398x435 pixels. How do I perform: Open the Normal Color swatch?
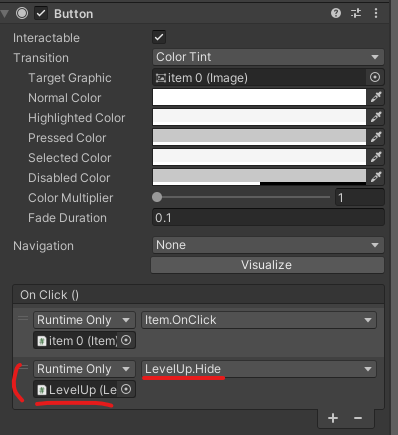pyautogui.click(x=259, y=97)
